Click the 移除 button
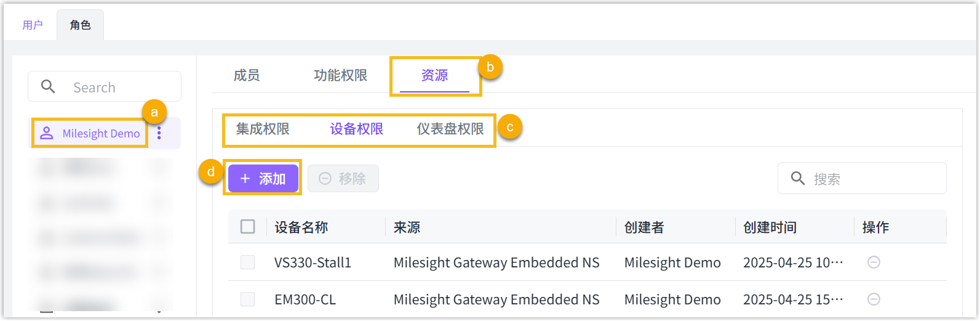 [343, 179]
